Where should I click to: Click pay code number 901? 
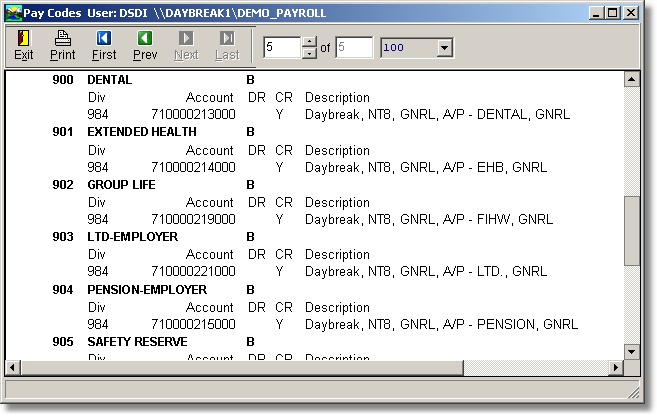pos(63,132)
